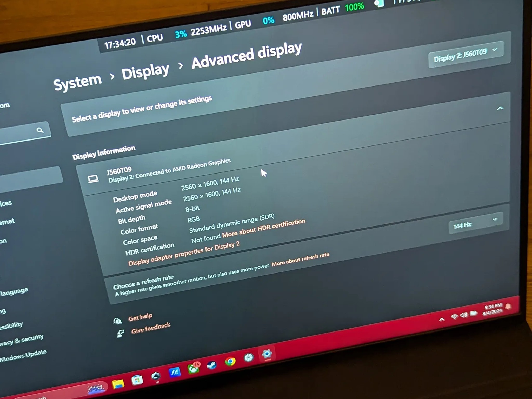Click the Display information heading
Viewport: 532px width, 399px height.
(x=104, y=152)
